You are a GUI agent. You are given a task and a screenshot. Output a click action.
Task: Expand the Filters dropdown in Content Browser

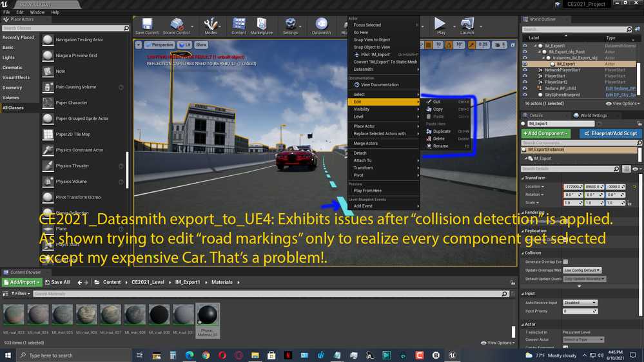click(20, 294)
